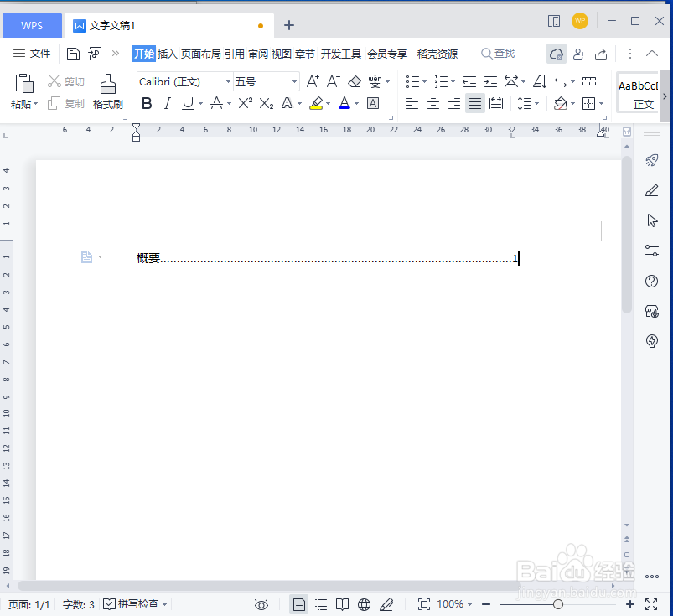Viewport: 673px width, 616px height.
Task: Click the Save icon in quick access bar
Action: [74, 54]
